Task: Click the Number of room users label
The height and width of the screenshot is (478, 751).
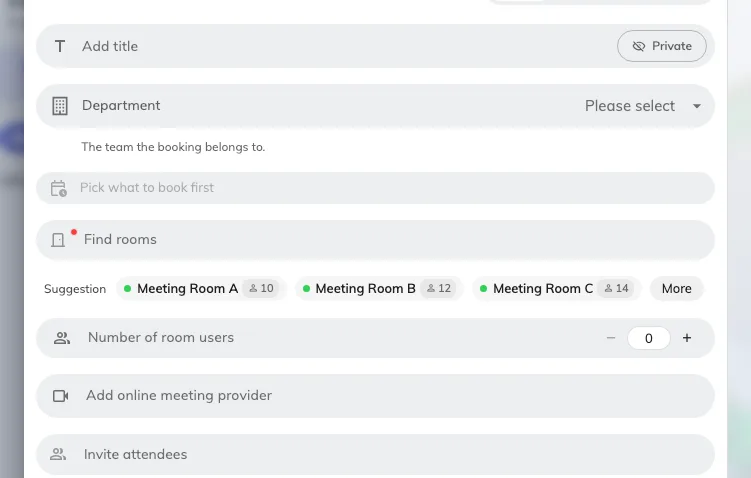Action: (161, 338)
